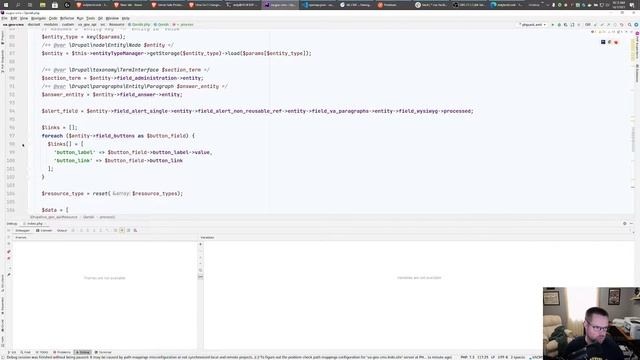Image resolution: width=640 pixels, height=360 pixels.
Task: Click the webcam video thumbnail overlay
Action: tap(591, 323)
